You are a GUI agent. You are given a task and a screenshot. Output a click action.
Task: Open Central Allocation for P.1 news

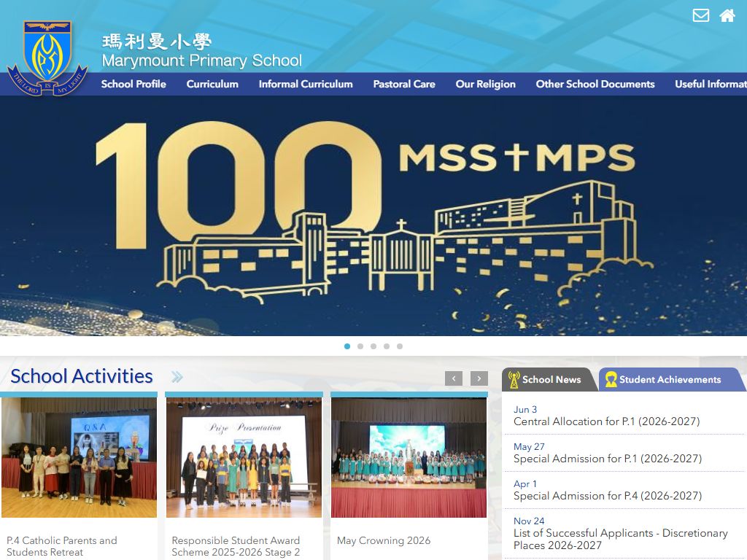tap(606, 421)
